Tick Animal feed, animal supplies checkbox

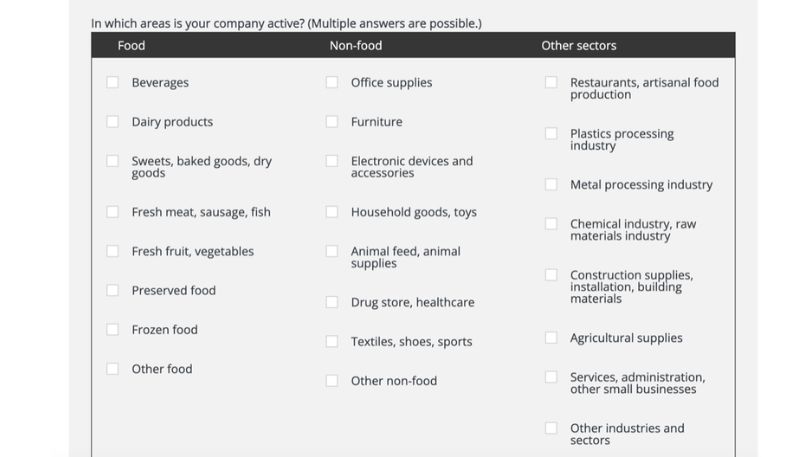(332, 250)
